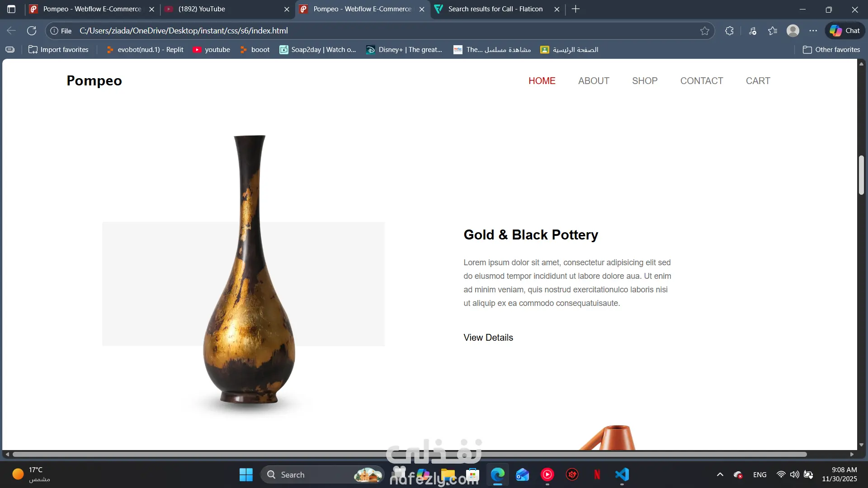Image resolution: width=868 pixels, height=488 pixels.
Task: Click the vertical page scrollbar thumb
Action: coord(861,175)
